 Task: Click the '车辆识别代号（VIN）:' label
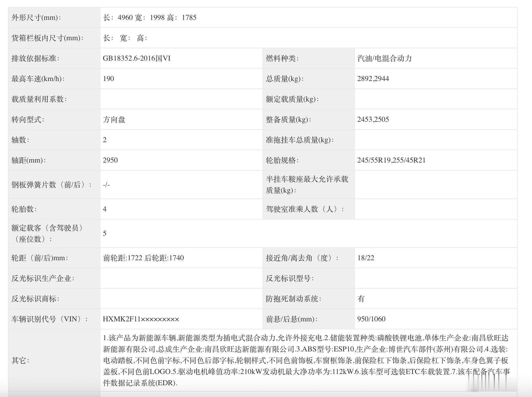pos(50,319)
